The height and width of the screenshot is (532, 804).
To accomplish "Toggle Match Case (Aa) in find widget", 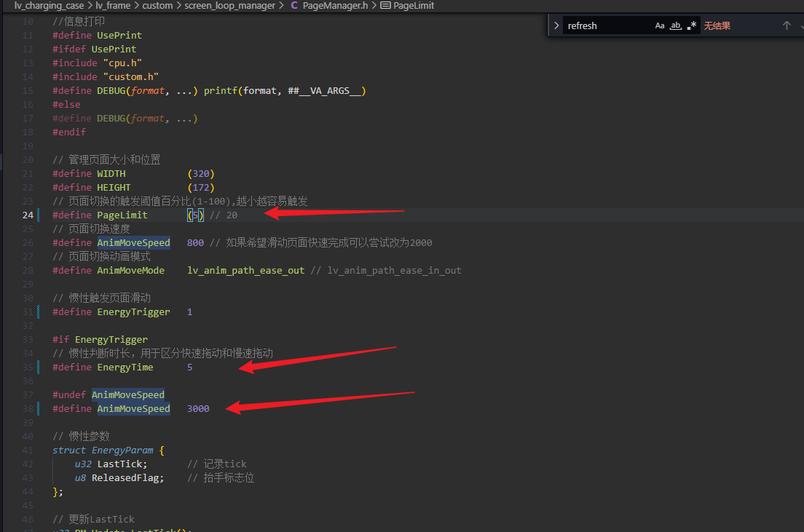I will [x=660, y=25].
